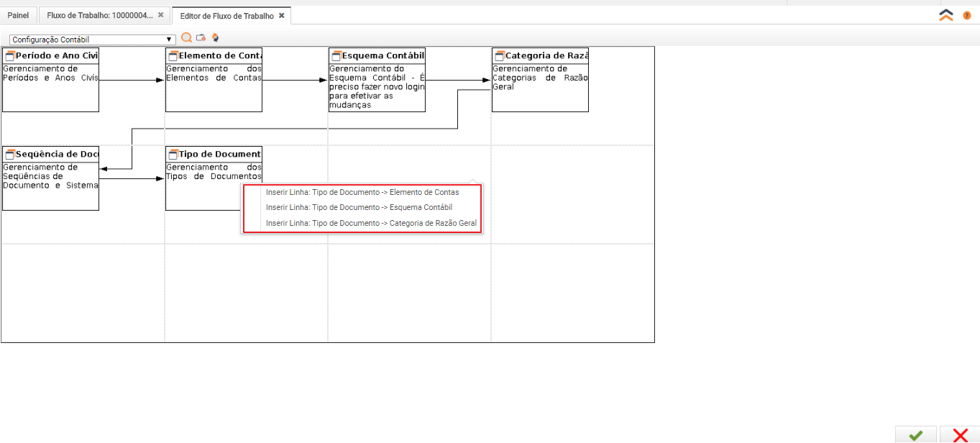Click description of Elemento de Contas node
The width and height of the screenshot is (980, 443).
214,73
